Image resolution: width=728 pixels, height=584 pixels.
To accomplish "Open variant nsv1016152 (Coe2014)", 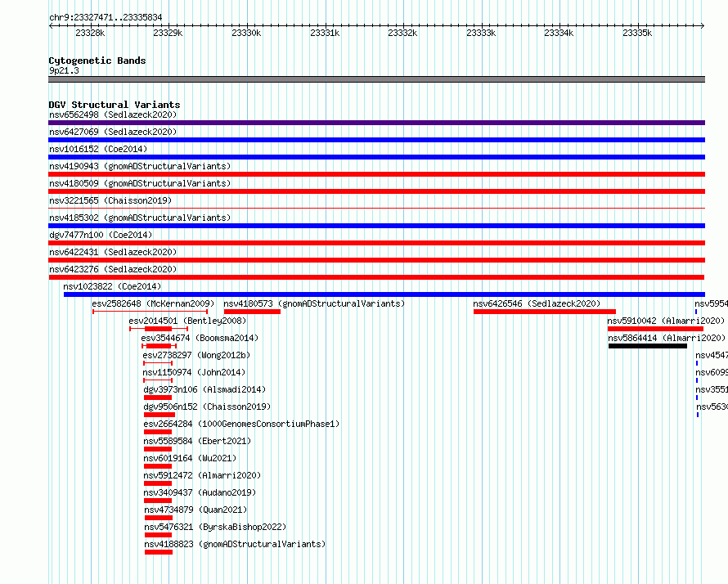I will point(98,149).
